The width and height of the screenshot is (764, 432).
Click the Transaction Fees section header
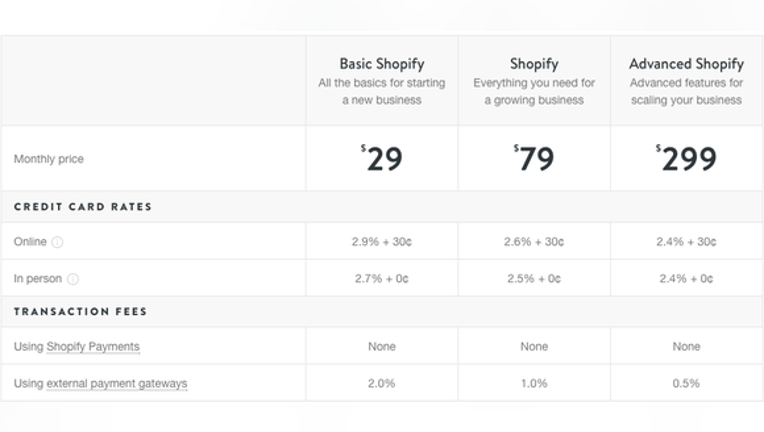click(x=80, y=311)
